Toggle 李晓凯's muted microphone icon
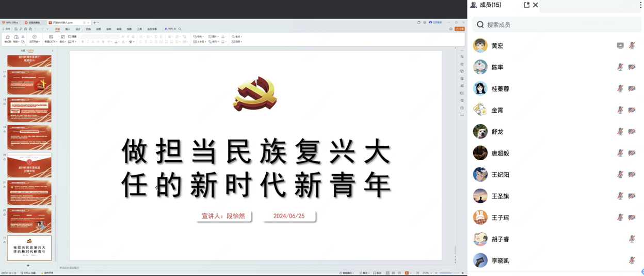This screenshot has height=276, width=644. click(632, 260)
